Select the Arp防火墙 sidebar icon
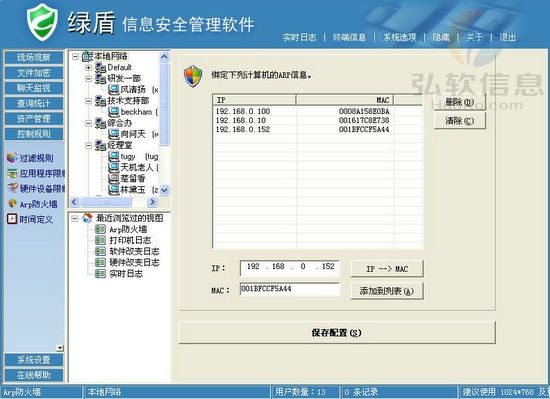Image resolution: width=550 pixels, height=399 pixels. pos(12,204)
